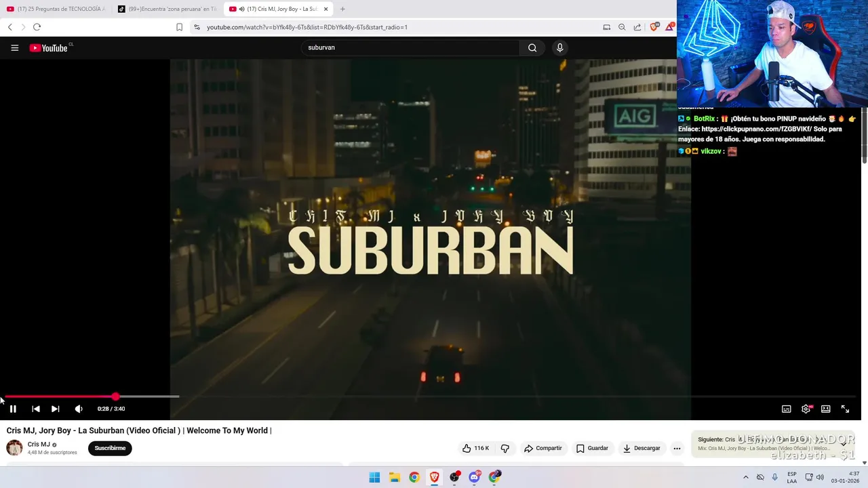This screenshot has width=868, height=488.
Task: Mute the video volume
Action: tap(79, 409)
